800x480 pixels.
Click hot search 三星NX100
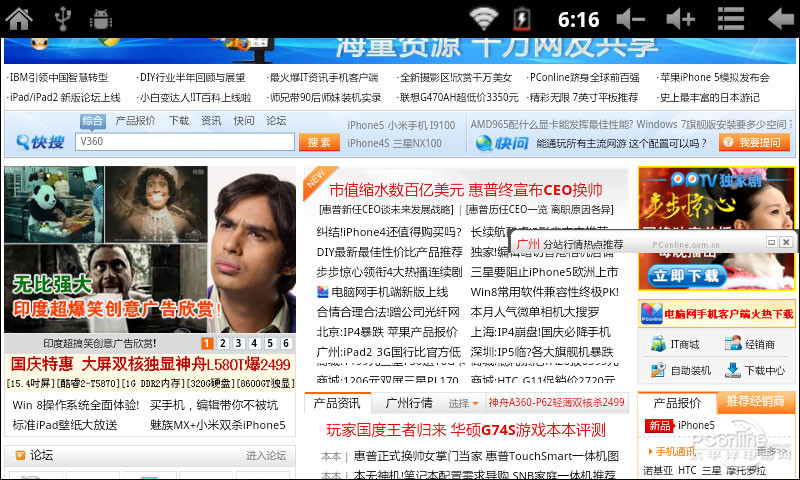point(418,143)
